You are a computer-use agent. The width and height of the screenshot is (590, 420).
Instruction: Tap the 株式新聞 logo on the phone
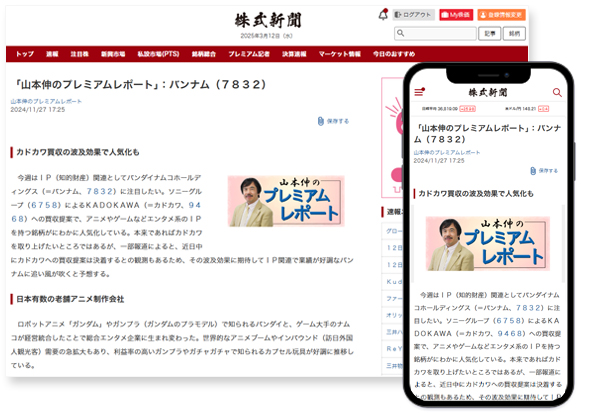tap(488, 92)
